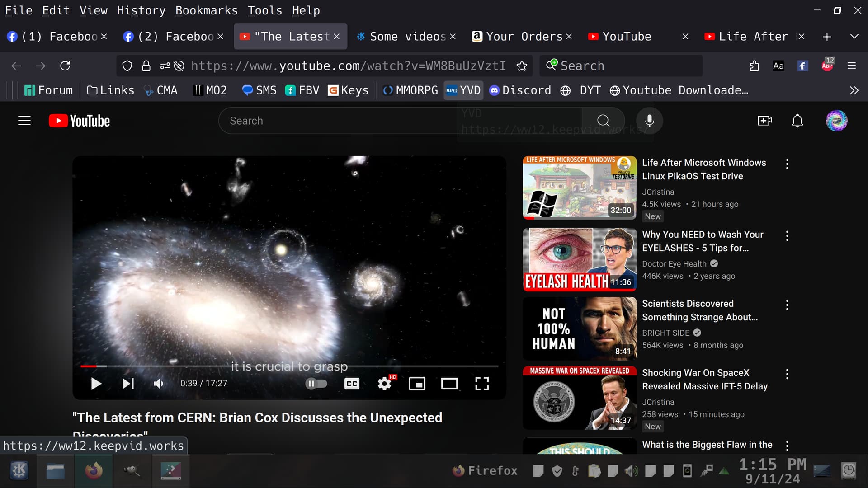The image size is (868, 488).
Task: Open file manager from taskbar
Action: pyautogui.click(x=55, y=471)
